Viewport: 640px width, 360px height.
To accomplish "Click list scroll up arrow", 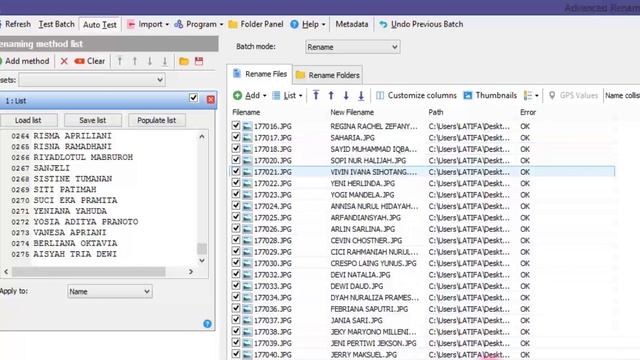I will coord(202,137).
